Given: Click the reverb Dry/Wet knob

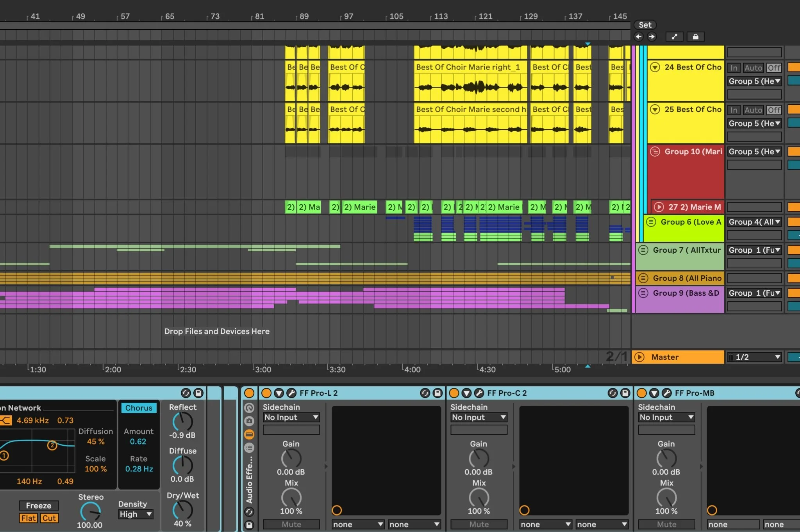Looking at the screenshot, I should (x=182, y=510).
